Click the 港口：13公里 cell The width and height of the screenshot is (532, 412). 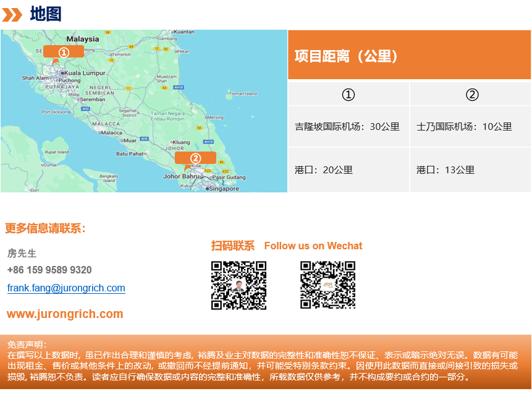[x=445, y=170]
